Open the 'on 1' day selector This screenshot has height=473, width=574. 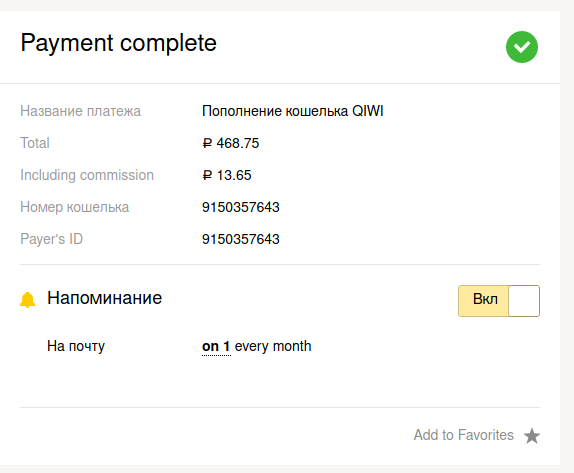coord(216,346)
